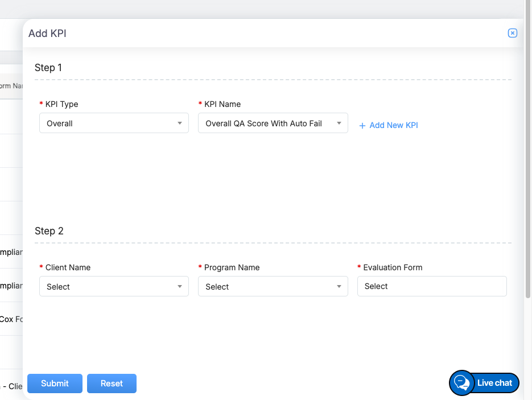Open the KPI Type field showing Overall
The height and width of the screenshot is (400, 532).
108,123
